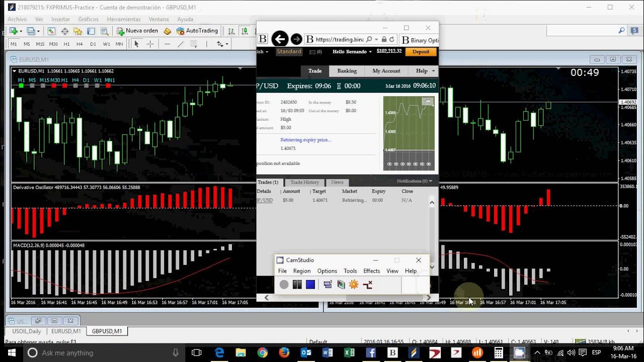Select the EURUSD,M1 chart tab

tap(66, 331)
